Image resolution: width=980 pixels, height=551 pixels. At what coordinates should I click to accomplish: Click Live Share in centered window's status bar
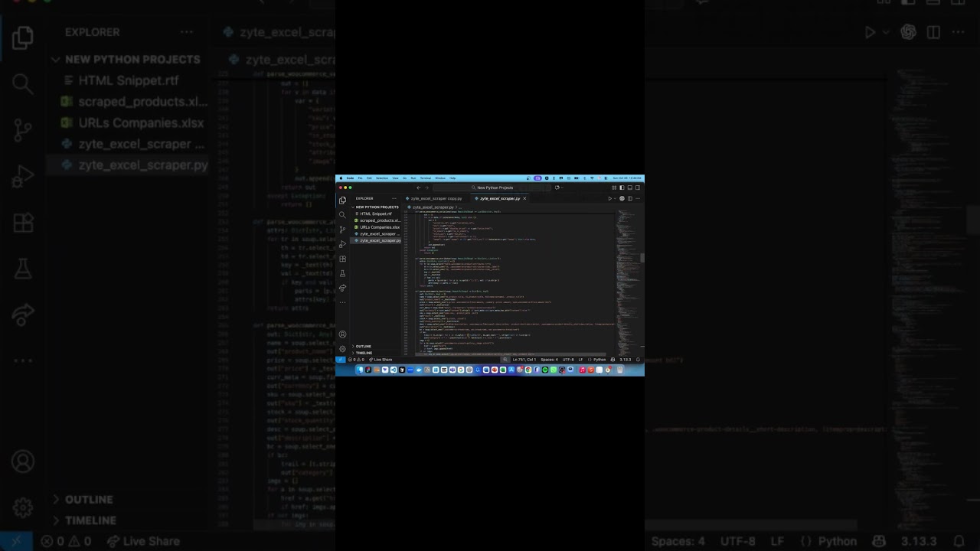(x=382, y=360)
